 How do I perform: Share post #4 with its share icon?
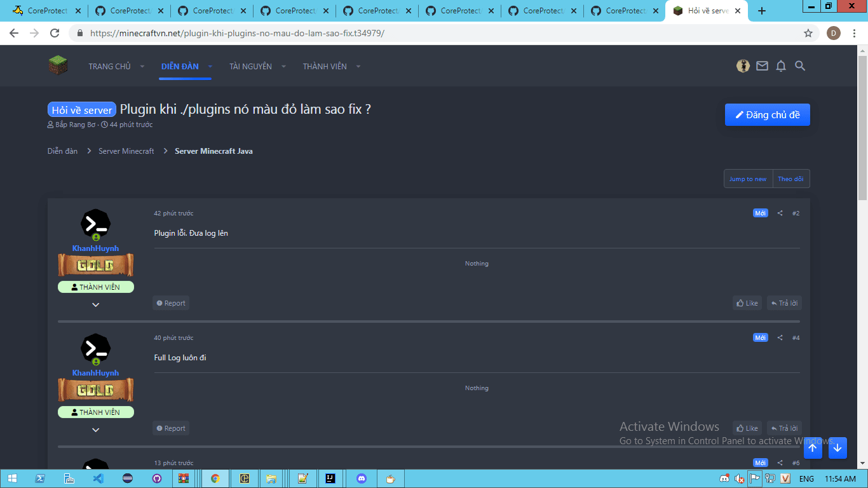[780, 338]
